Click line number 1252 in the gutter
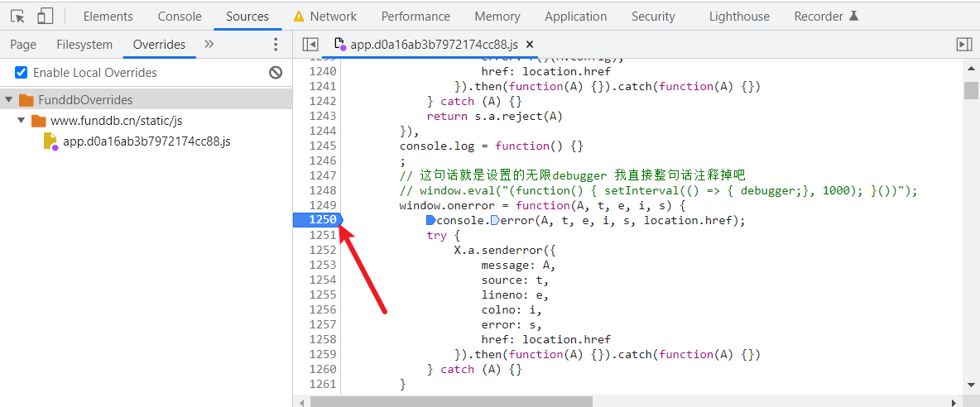Image resolution: width=980 pixels, height=407 pixels. click(323, 250)
